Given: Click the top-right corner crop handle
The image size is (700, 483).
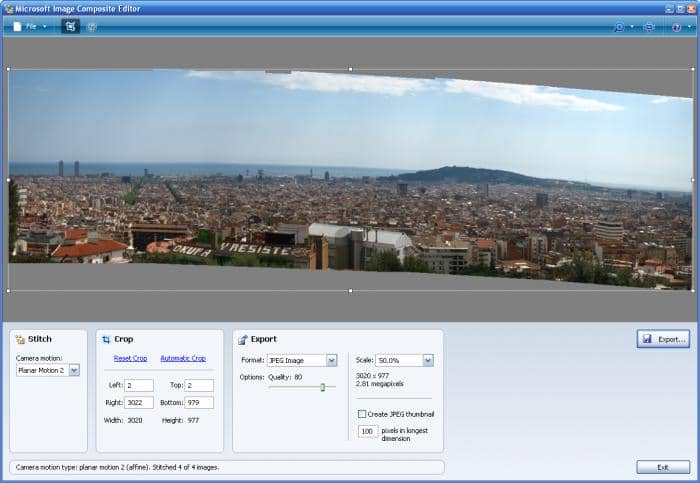Looking at the screenshot, I should point(693,69).
